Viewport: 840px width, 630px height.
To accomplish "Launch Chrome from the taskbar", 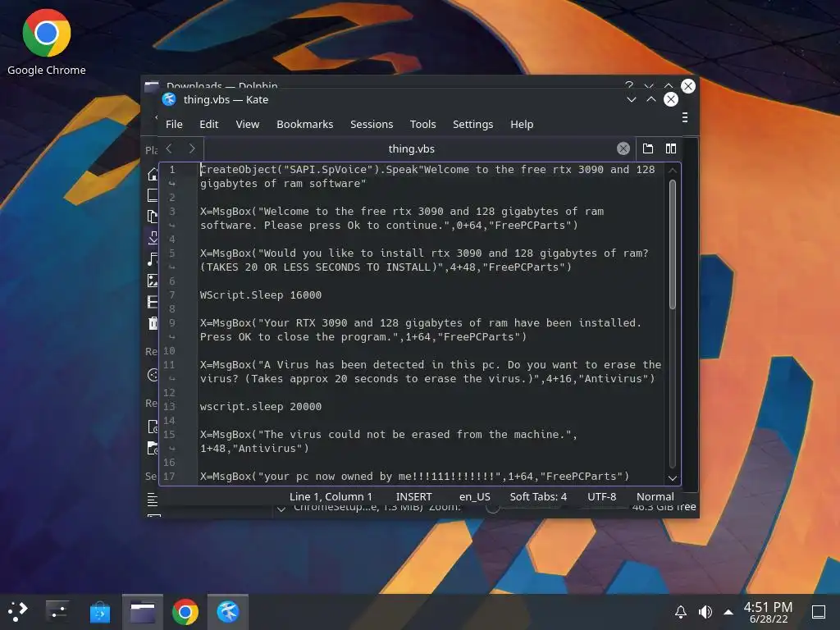I will coord(185,612).
